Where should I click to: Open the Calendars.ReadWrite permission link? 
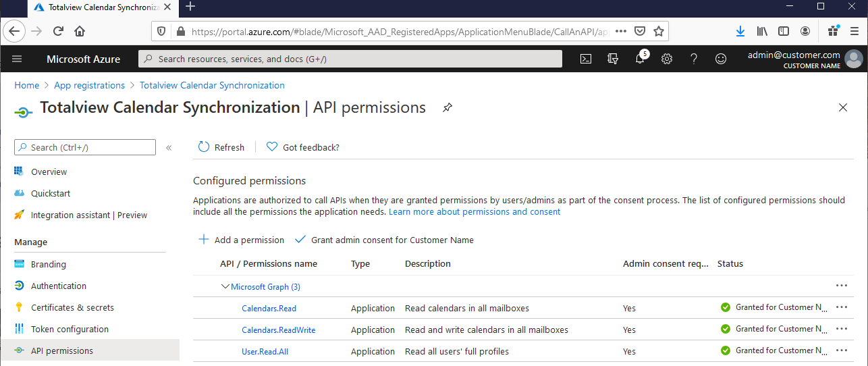point(279,330)
